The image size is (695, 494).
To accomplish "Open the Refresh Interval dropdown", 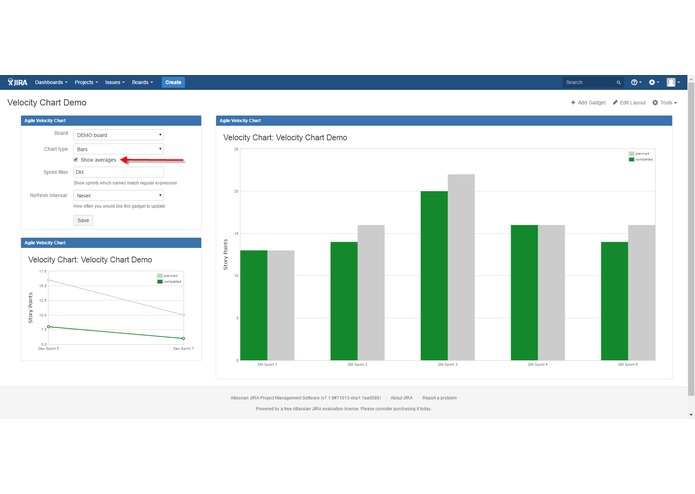I will [x=118, y=195].
